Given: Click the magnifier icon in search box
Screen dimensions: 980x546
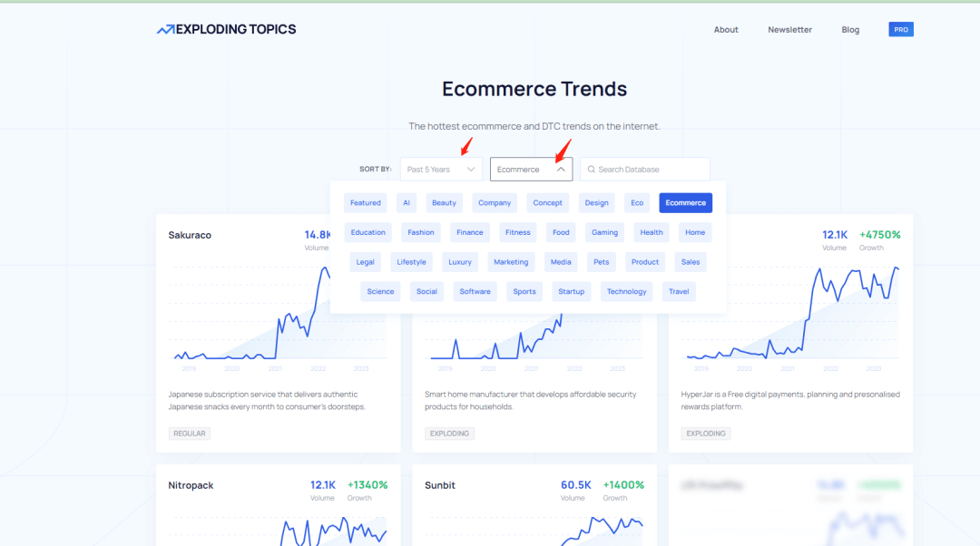Looking at the screenshot, I should pos(591,170).
